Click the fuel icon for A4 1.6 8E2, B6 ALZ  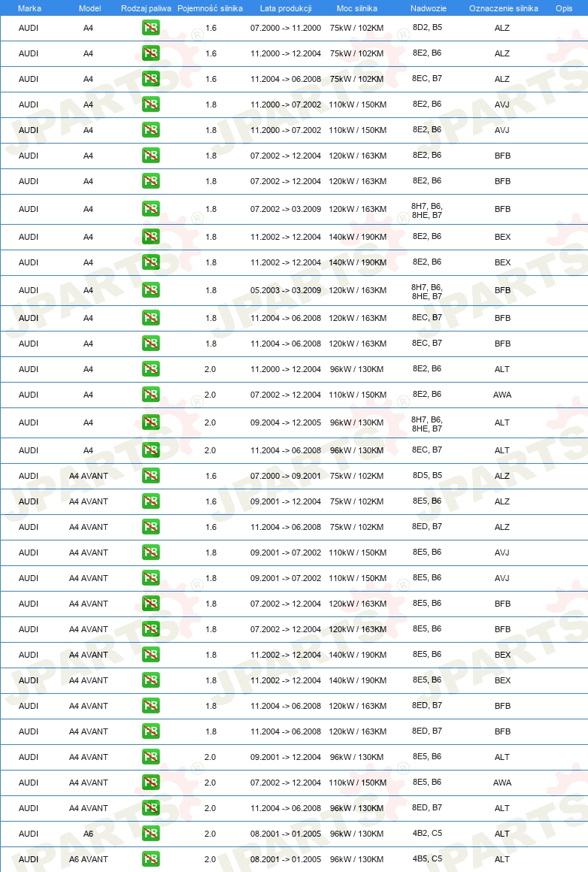click(x=150, y=53)
